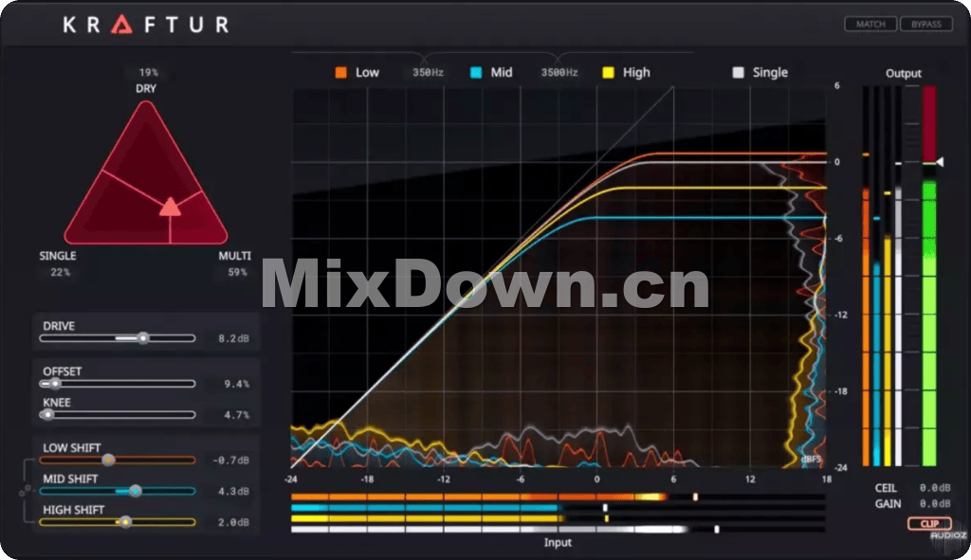Adjust the KNEE slider handle
This screenshot has height=560, width=971.
(47, 415)
